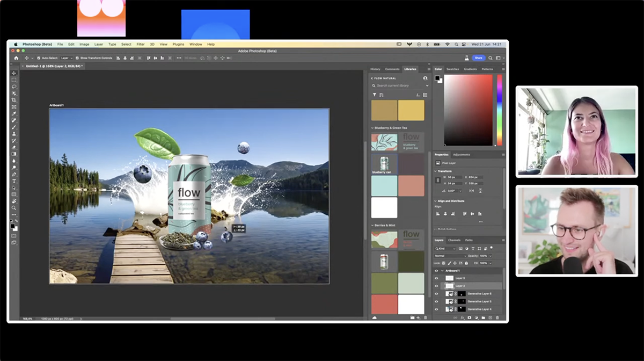The image size is (644, 361).
Task: Open the Window menu
Action: click(195, 44)
